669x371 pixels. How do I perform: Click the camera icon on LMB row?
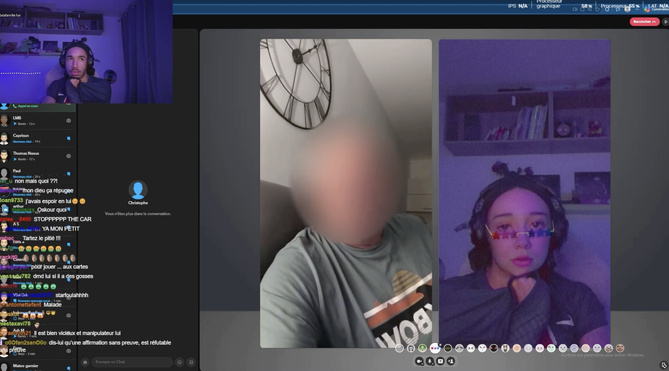(x=68, y=121)
